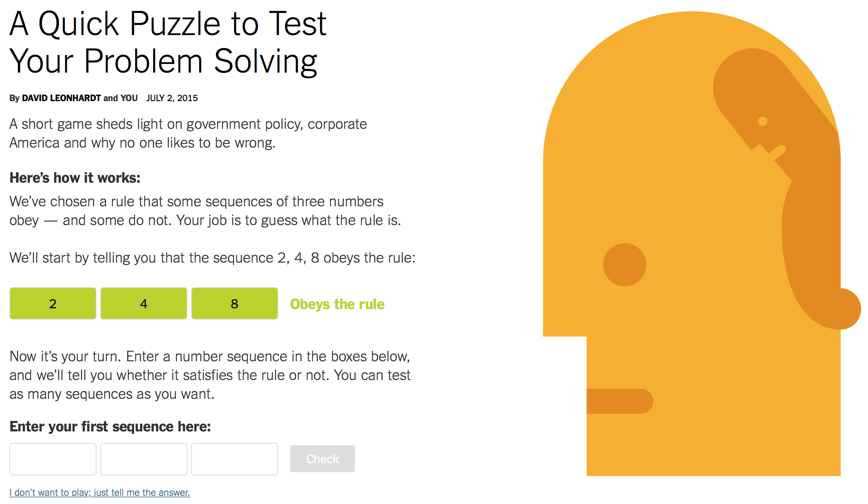868x504 pixels.
Task: Click the first empty sequence input box
Action: point(53,459)
